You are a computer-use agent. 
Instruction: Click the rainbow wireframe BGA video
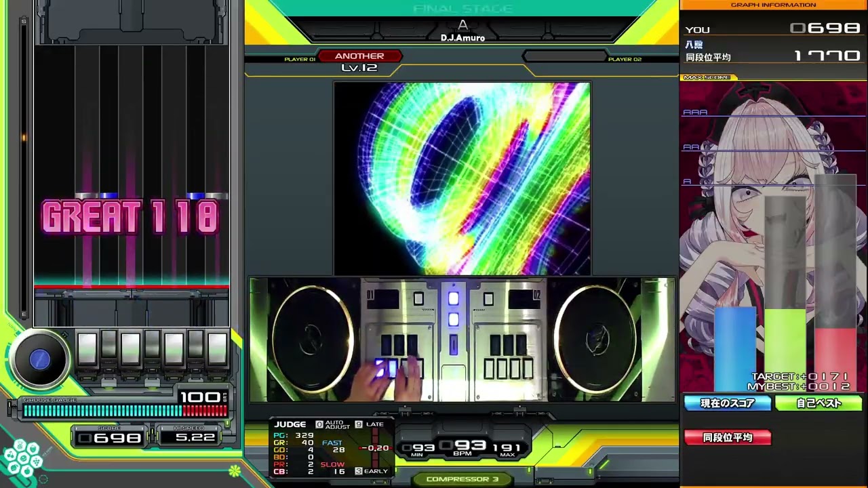coord(462,179)
